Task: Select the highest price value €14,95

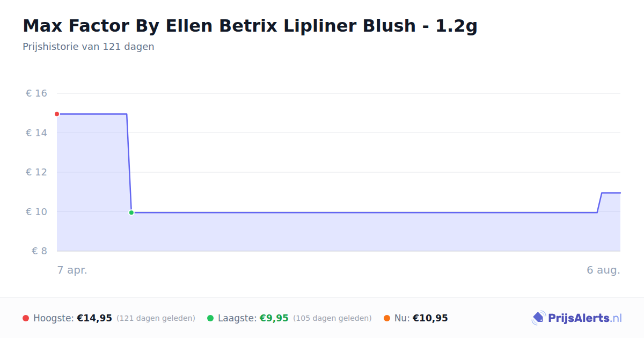Action: click(x=94, y=318)
